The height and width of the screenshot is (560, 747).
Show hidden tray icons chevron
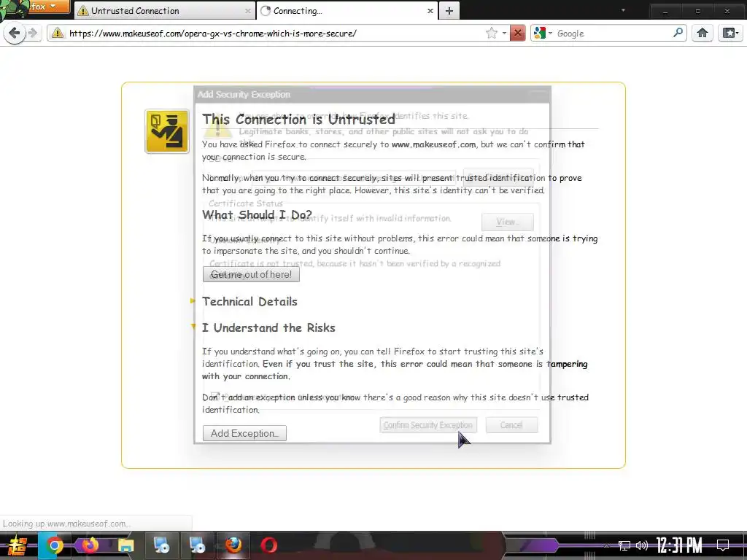606,545
